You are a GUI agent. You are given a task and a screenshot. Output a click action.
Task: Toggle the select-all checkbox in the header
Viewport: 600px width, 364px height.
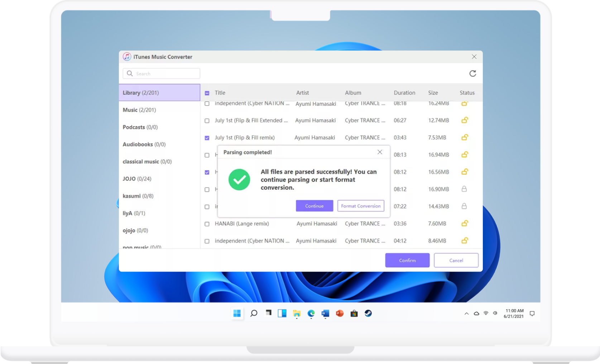pos(207,93)
